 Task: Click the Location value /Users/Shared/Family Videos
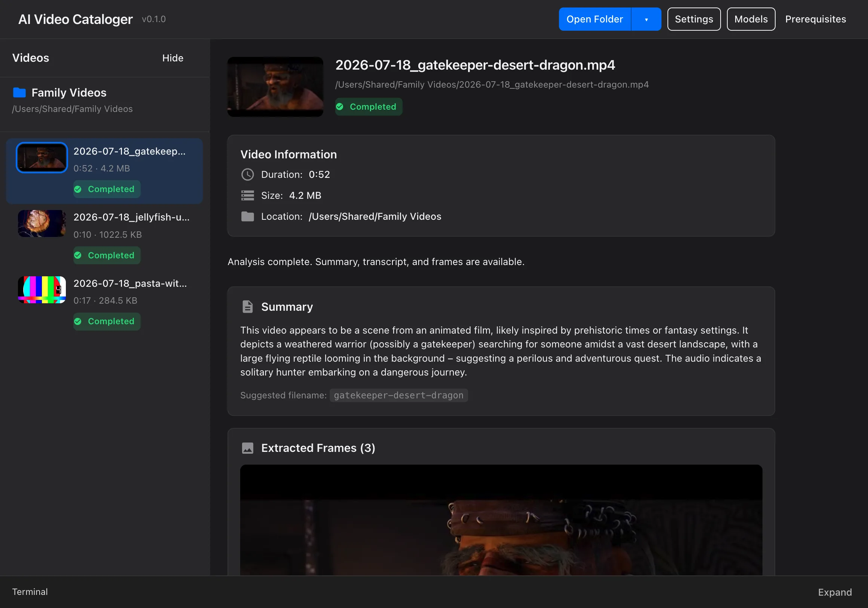tap(375, 216)
